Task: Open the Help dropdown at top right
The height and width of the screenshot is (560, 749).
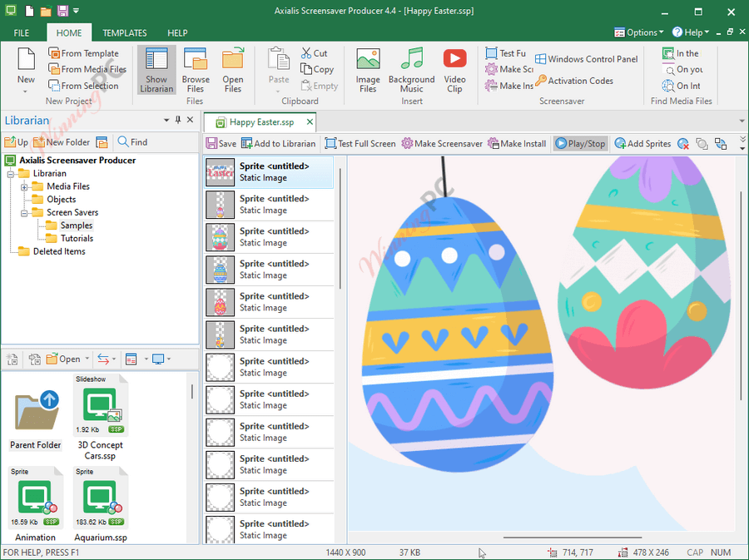Action: (690, 32)
